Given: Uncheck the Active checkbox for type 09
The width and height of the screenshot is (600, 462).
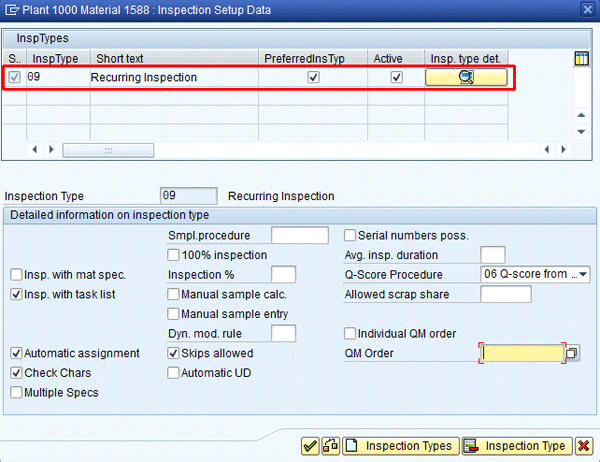Looking at the screenshot, I should click(397, 77).
